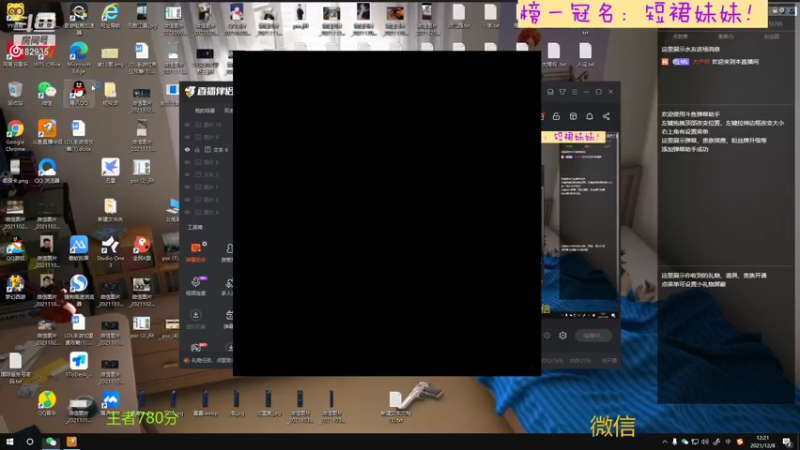Toggle the preview eye icon beside settings gear
The image size is (800, 450).
pos(547,335)
